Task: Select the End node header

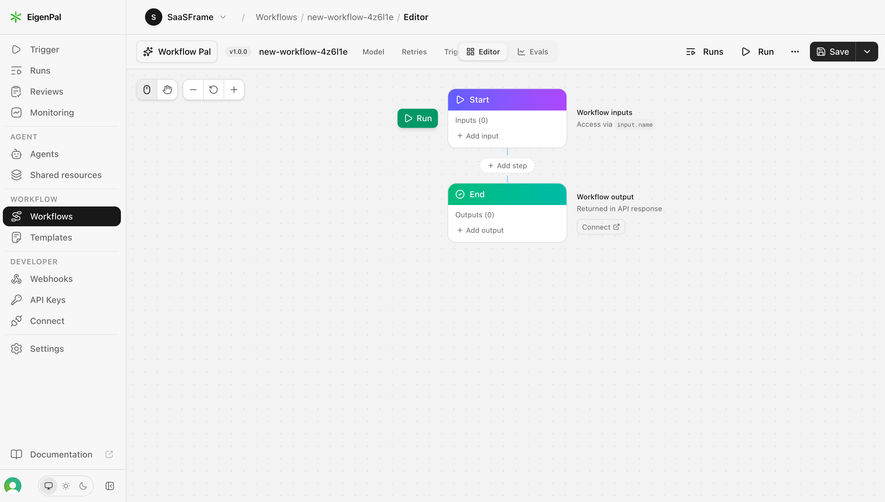Action: (x=507, y=194)
